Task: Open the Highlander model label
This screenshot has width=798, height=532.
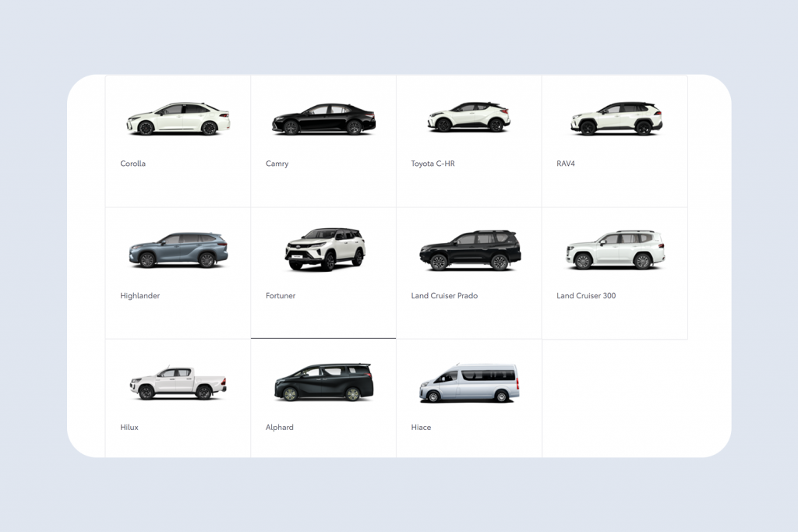Action: point(140,295)
